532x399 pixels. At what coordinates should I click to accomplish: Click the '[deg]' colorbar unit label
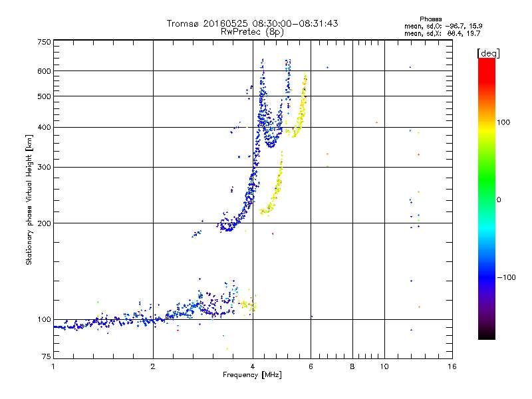(488, 53)
